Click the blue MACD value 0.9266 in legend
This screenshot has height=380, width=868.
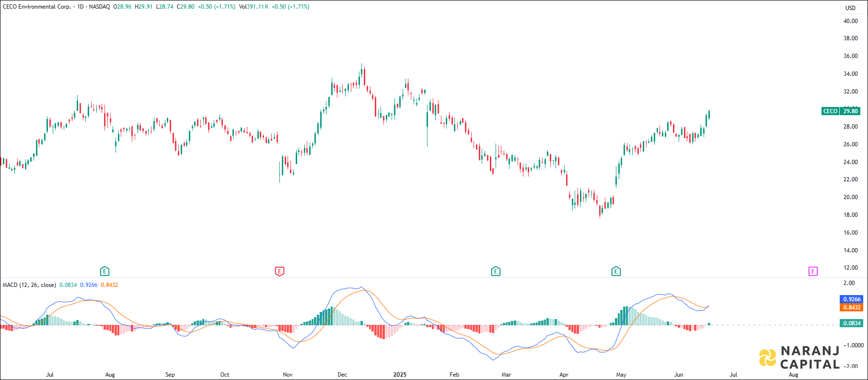[89, 285]
